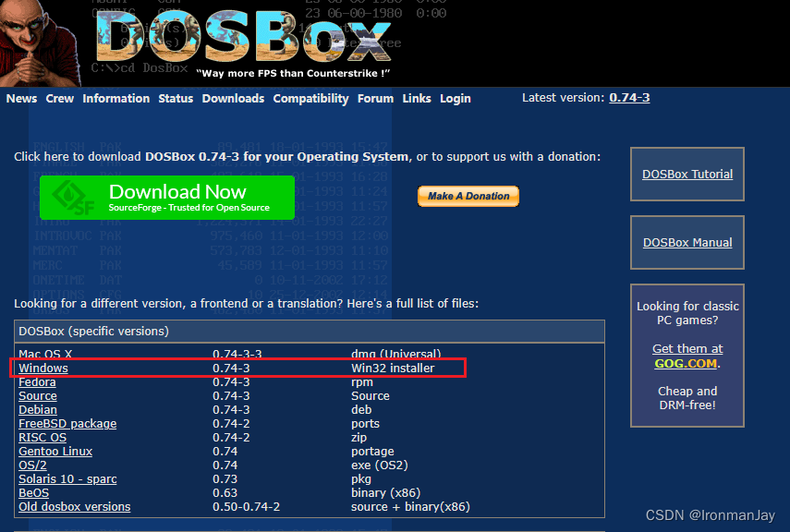Viewport: 790px width, 532px height.
Task: Click the 'exe (OS2)' text
Action: tap(380, 465)
